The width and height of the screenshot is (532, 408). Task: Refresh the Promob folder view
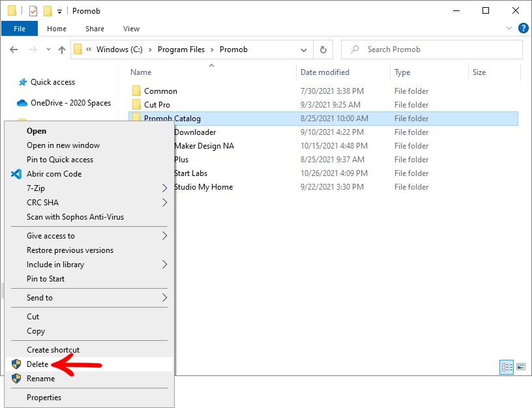(323, 50)
